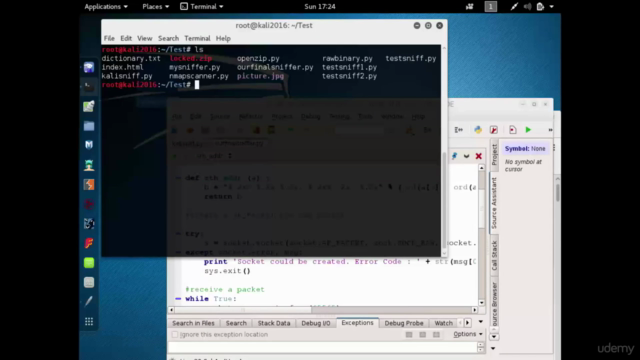Launch the red BeEF icon in the dock

coord(89,204)
